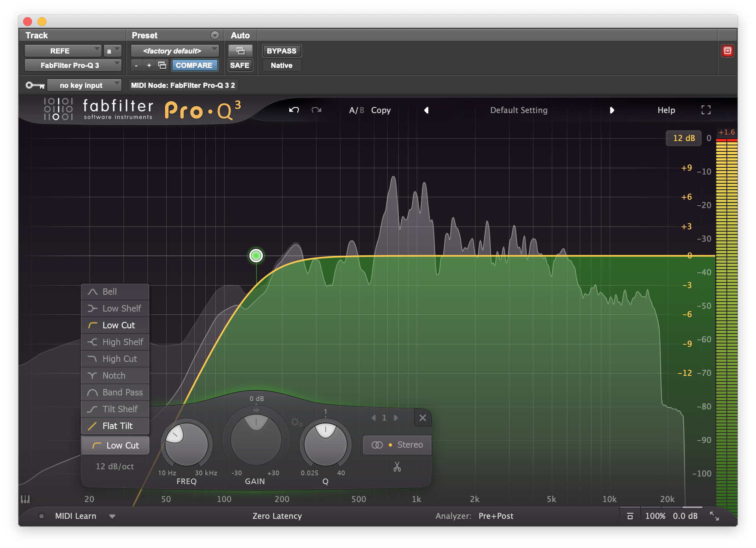The width and height of the screenshot is (756, 548).
Task: Enable automation SAFE mode
Action: tap(240, 65)
